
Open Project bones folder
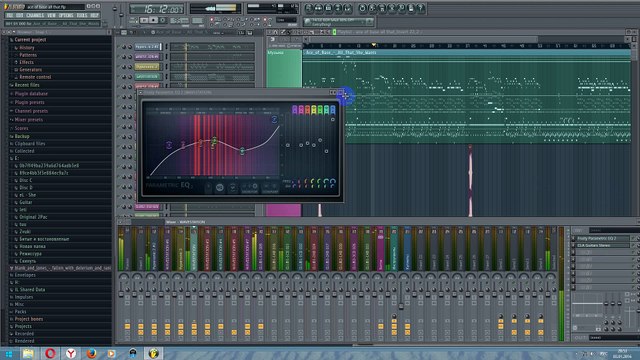point(29,319)
